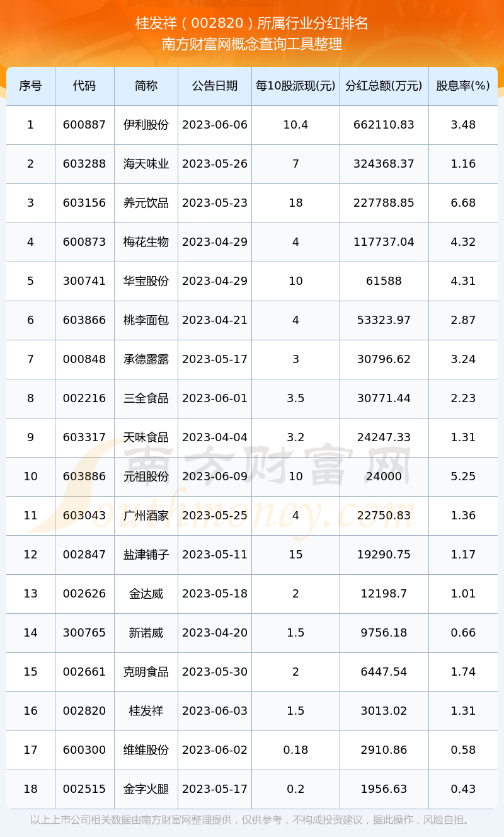Select stock name 伊利股份
The width and height of the screenshot is (504, 837).
(x=146, y=125)
